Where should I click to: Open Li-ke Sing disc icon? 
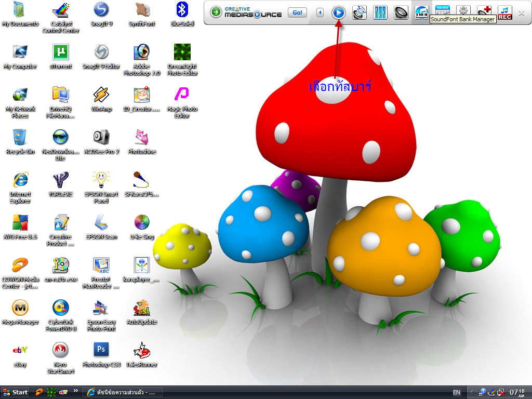click(x=141, y=227)
